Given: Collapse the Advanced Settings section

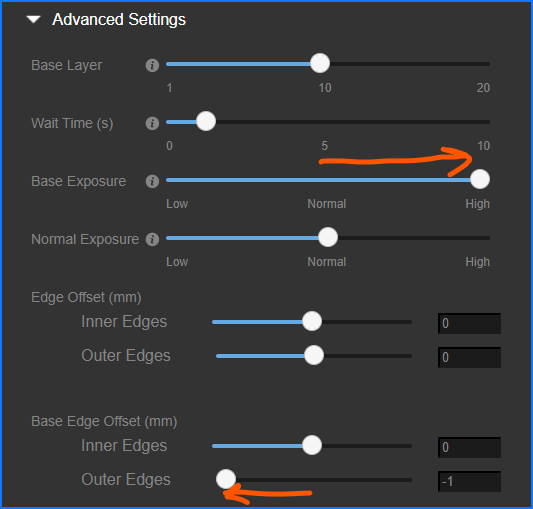Looking at the screenshot, I should (x=34, y=19).
